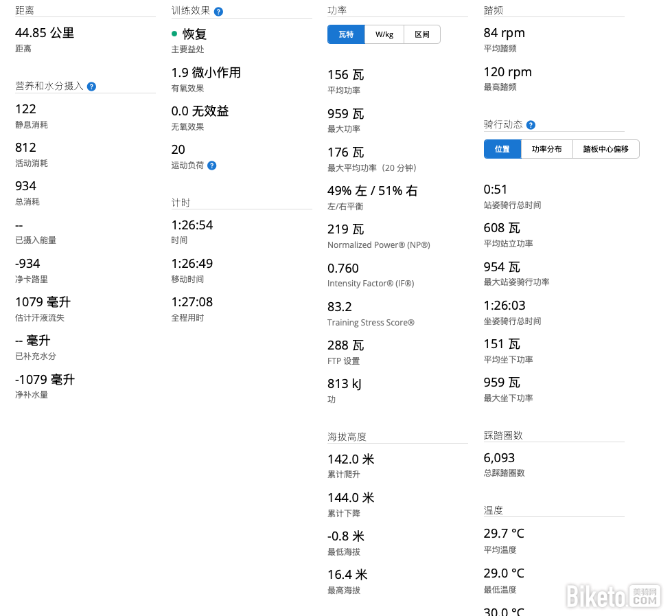The image size is (672, 616).
Task: Click the 海拔高度 section heading
Action: tap(347, 437)
